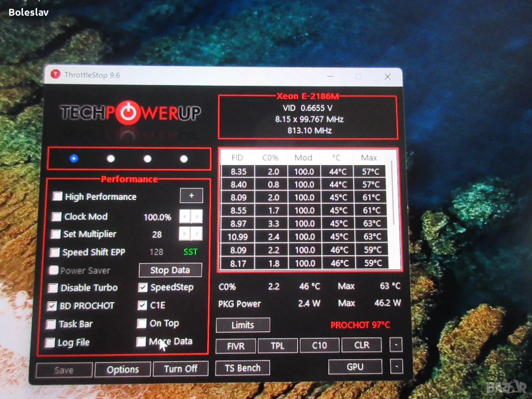
Task: Check the Disable Turbo option
Action: pos(53,288)
